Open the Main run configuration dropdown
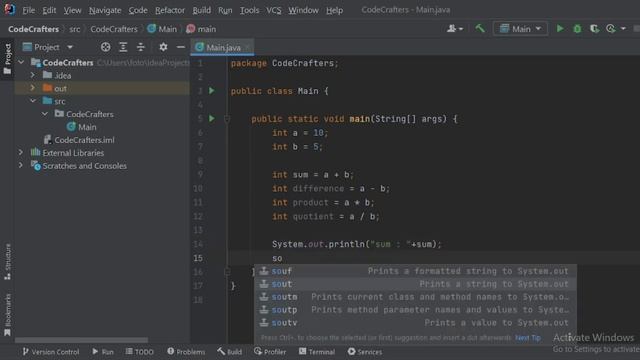This screenshot has height=360, width=640. [520, 29]
